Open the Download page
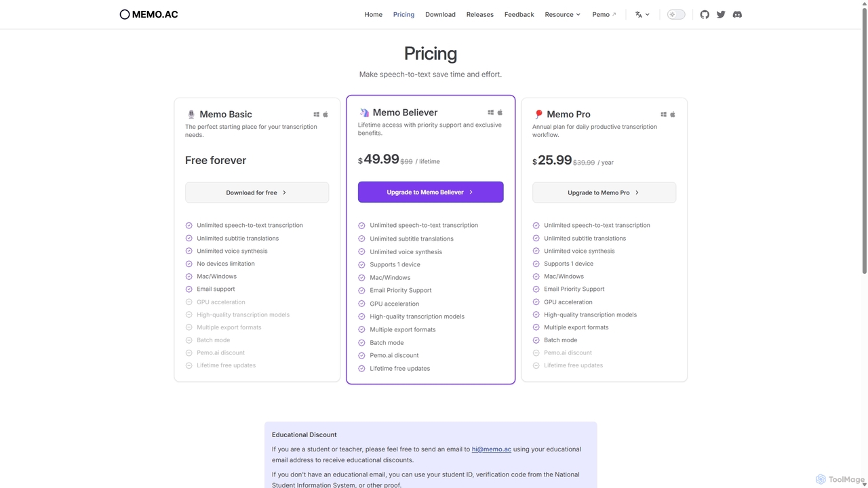The height and width of the screenshot is (488, 868). coord(440,14)
